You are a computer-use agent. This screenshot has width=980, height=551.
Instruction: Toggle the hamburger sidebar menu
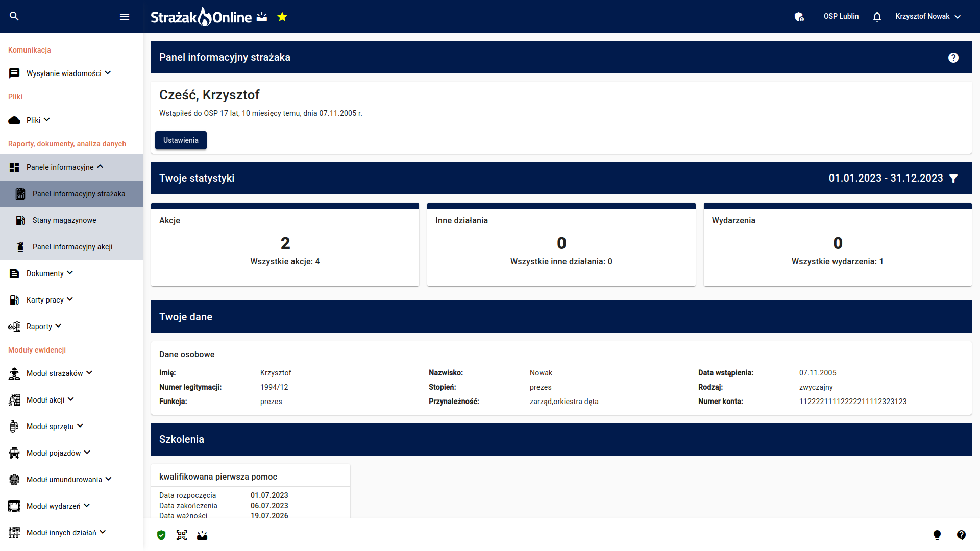(125, 17)
